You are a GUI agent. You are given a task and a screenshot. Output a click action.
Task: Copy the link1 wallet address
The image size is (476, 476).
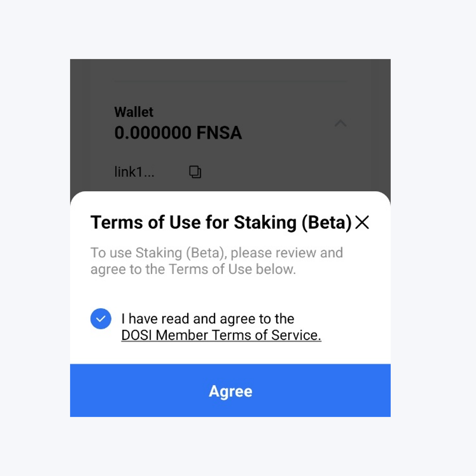[x=195, y=172]
